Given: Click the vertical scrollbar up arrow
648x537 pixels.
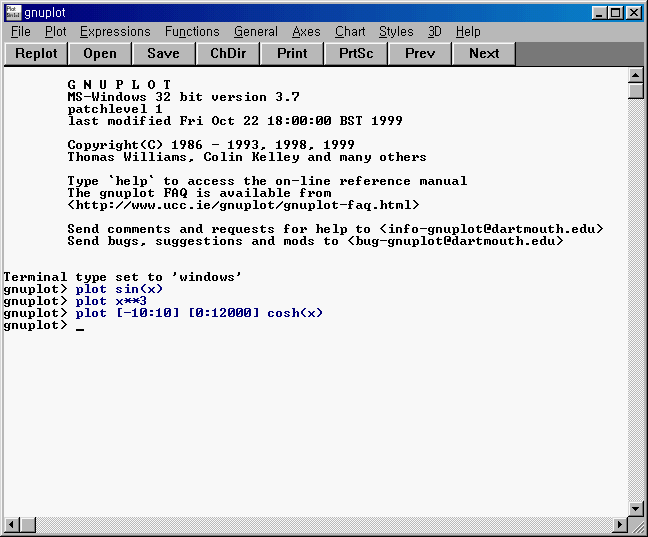Looking at the screenshot, I should pyautogui.click(x=636, y=76).
